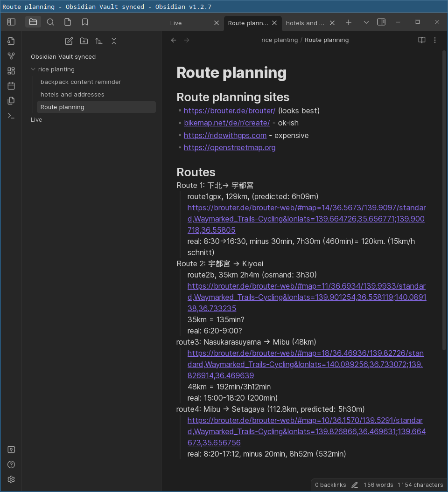The image size is (448, 492).
Task: Click the Route planning breadcrumb title
Action: [327, 40]
